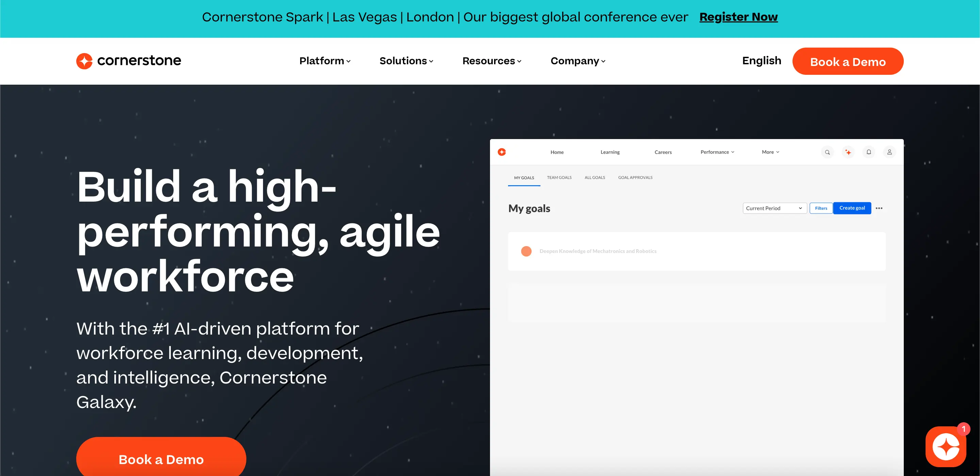
Task: Switch to the All Goals tab
Action: click(595, 177)
